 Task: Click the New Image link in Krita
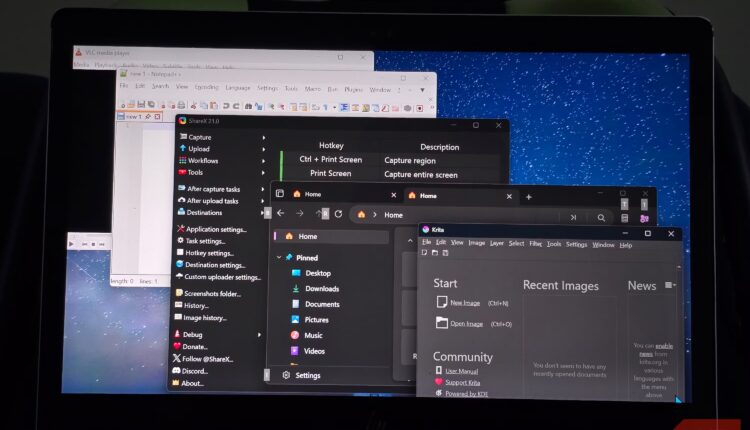tap(464, 303)
